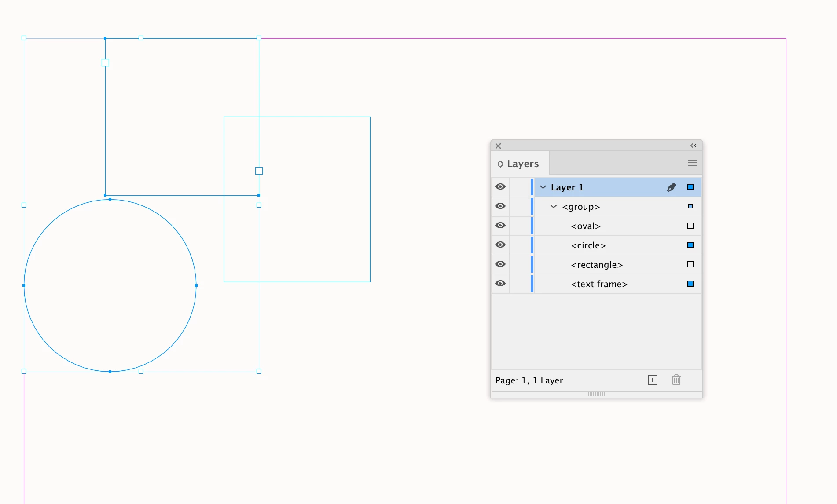Click the <text frame> selection square indicator
This screenshot has height=504, width=837.
(690, 284)
